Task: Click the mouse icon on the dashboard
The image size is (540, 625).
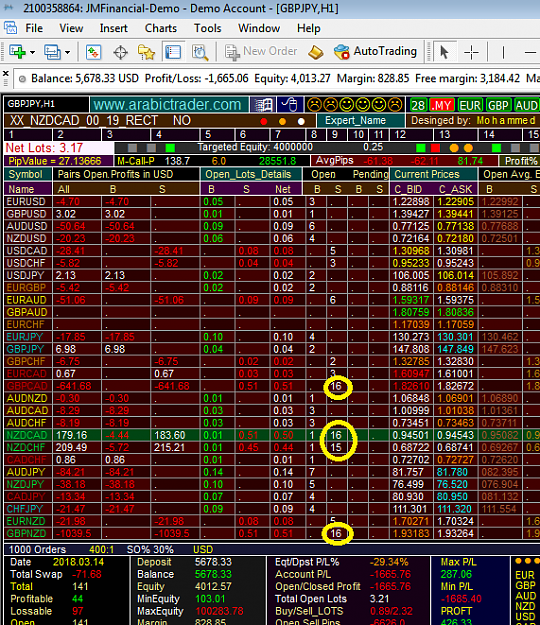Action: [x=290, y=105]
